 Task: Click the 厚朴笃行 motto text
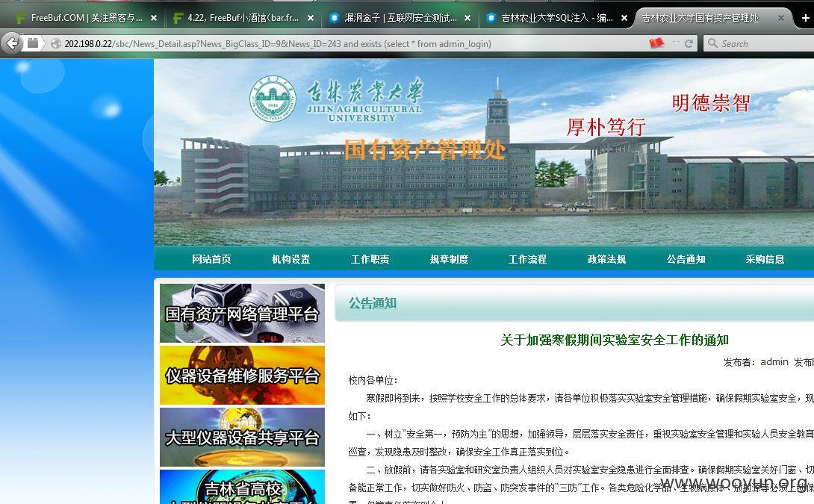click(x=606, y=127)
